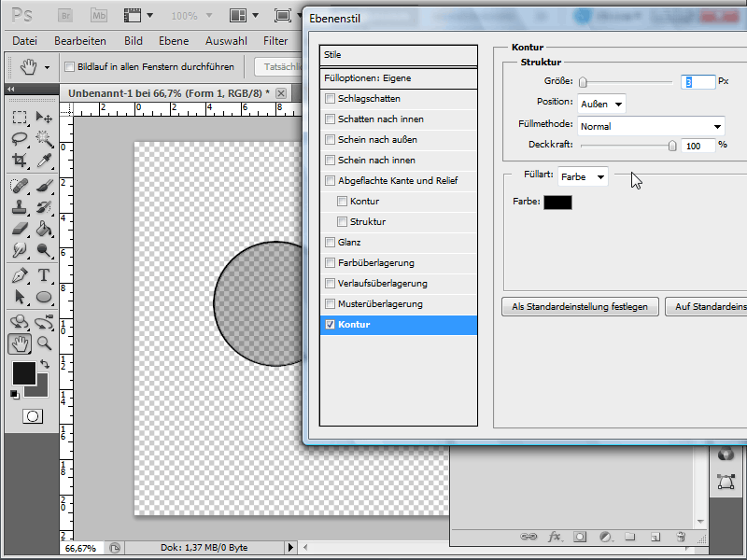
Task: Reset default foreground and background colors
Action: (x=15, y=394)
